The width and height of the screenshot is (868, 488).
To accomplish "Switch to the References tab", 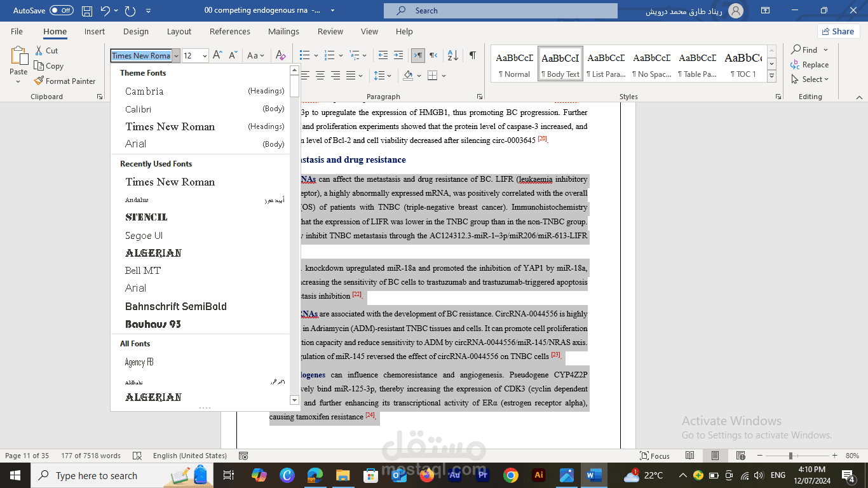I will [x=230, y=31].
